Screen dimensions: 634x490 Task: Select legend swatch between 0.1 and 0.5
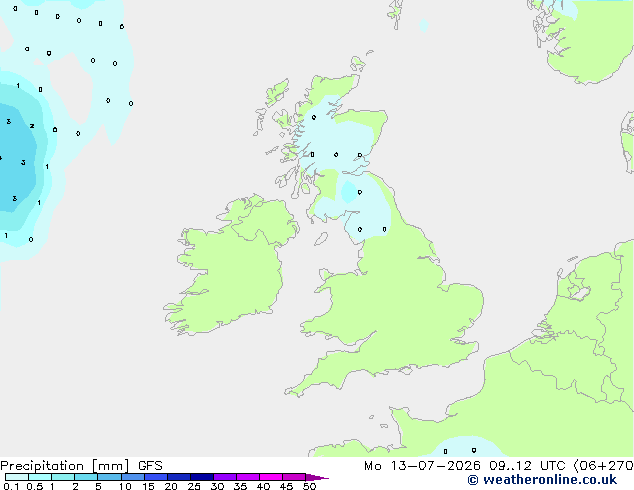click(17, 477)
